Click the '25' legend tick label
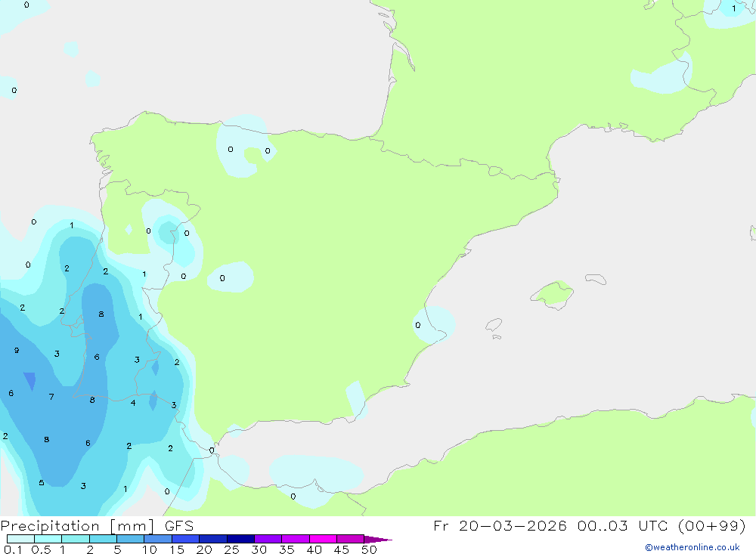The height and width of the screenshot is (554, 756). 232,549
